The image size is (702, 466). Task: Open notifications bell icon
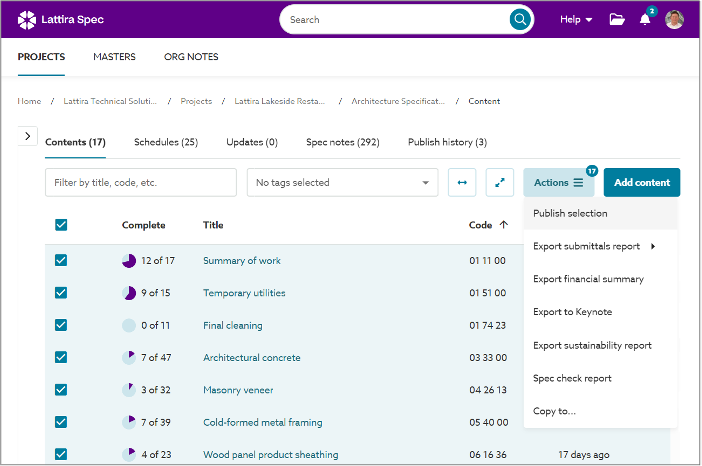click(645, 19)
